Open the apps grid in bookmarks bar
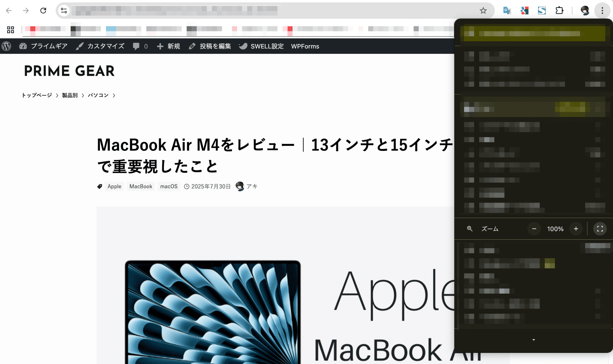This screenshot has width=613, height=364. pyautogui.click(x=10, y=29)
